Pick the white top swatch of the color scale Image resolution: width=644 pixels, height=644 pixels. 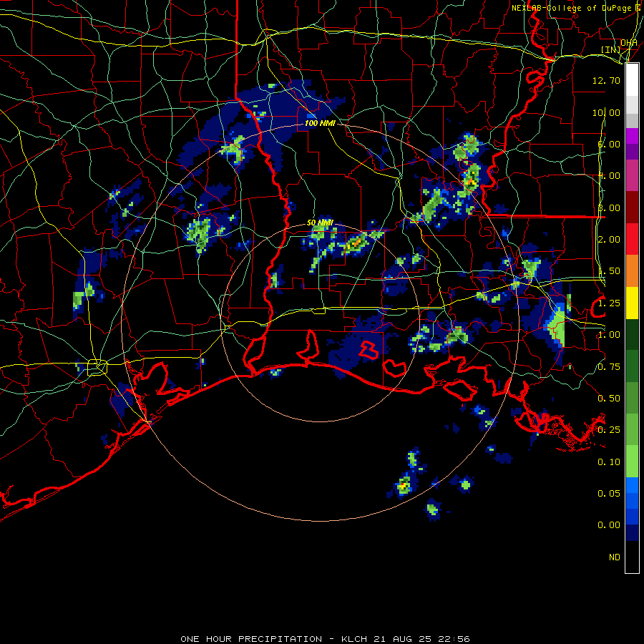click(632, 80)
